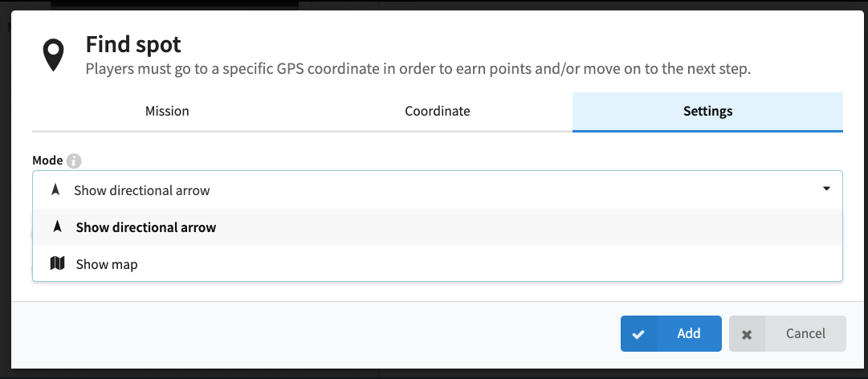Click the Mode combo box selected value text
Viewport: 868px width, 379px height.
(141, 190)
